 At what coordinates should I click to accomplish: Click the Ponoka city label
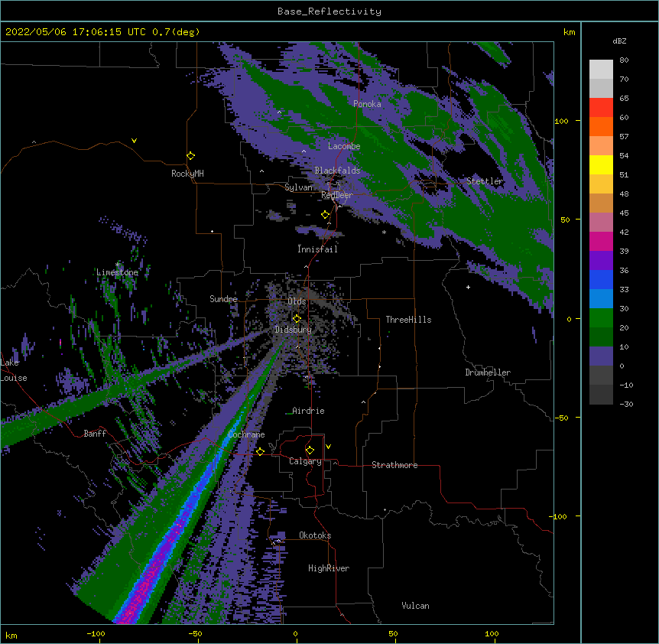pyautogui.click(x=367, y=104)
